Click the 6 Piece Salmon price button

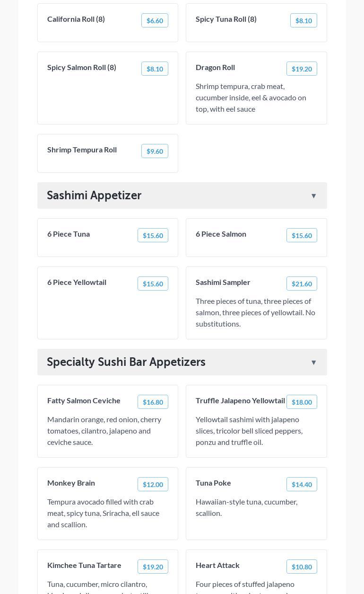[x=302, y=236]
